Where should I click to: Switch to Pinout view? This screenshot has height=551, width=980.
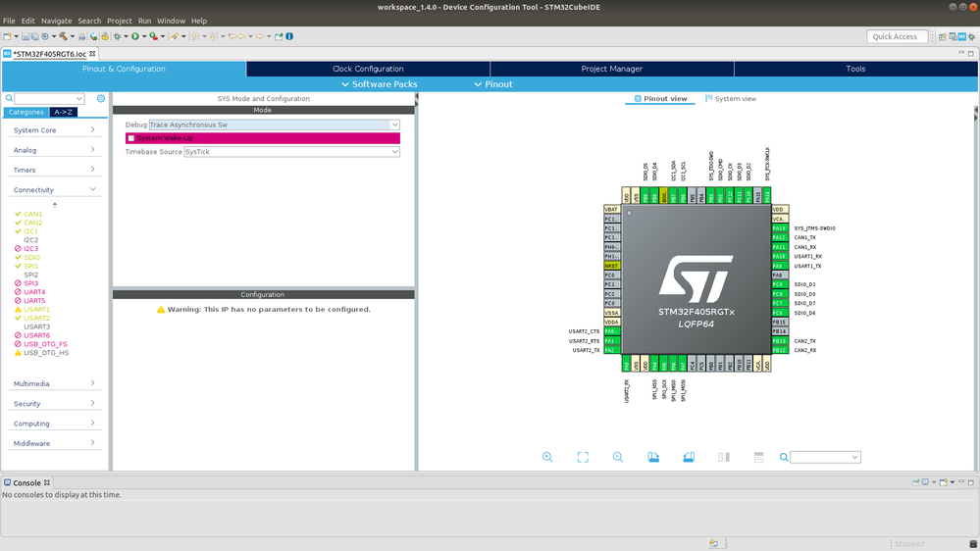pos(660,99)
